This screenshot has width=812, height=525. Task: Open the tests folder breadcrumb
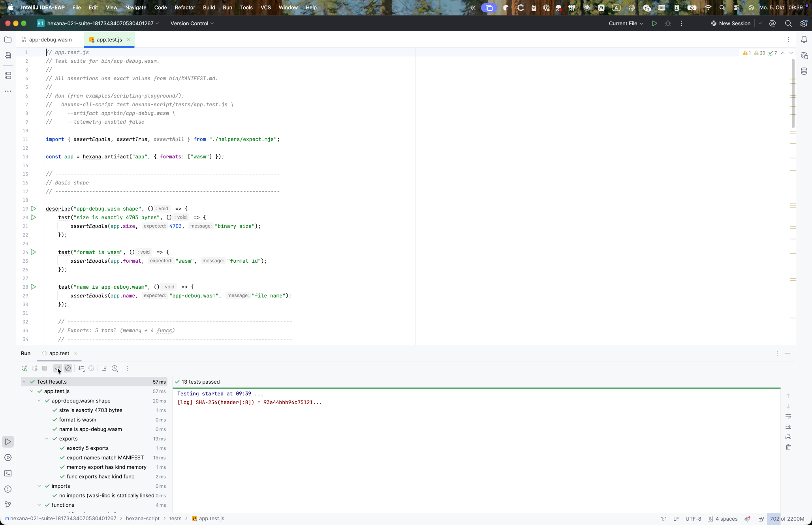coord(175,519)
